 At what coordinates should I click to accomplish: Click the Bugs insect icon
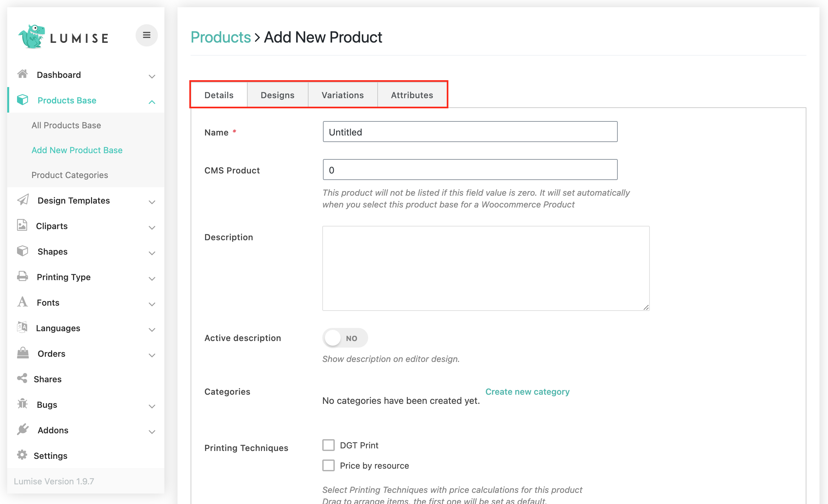point(23,404)
